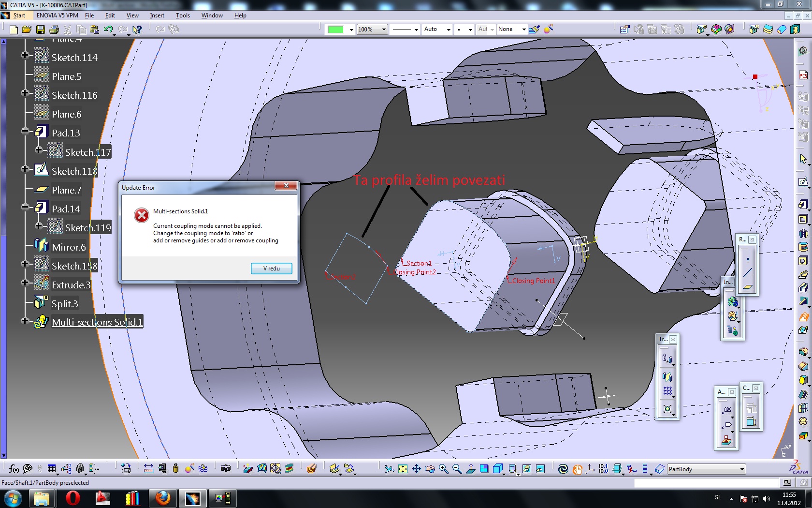
Task: Select the Rotate view tool
Action: coord(430,468)
